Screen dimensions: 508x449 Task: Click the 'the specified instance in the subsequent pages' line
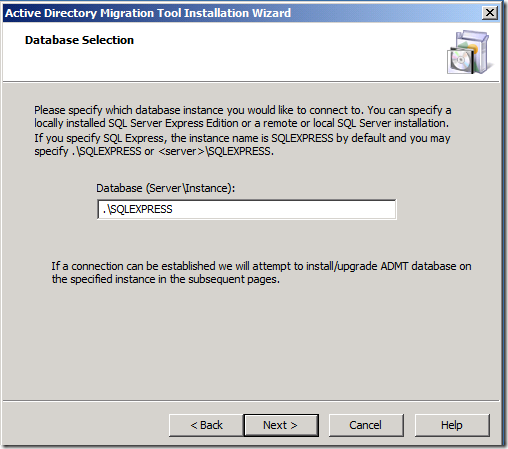[166, 279]
